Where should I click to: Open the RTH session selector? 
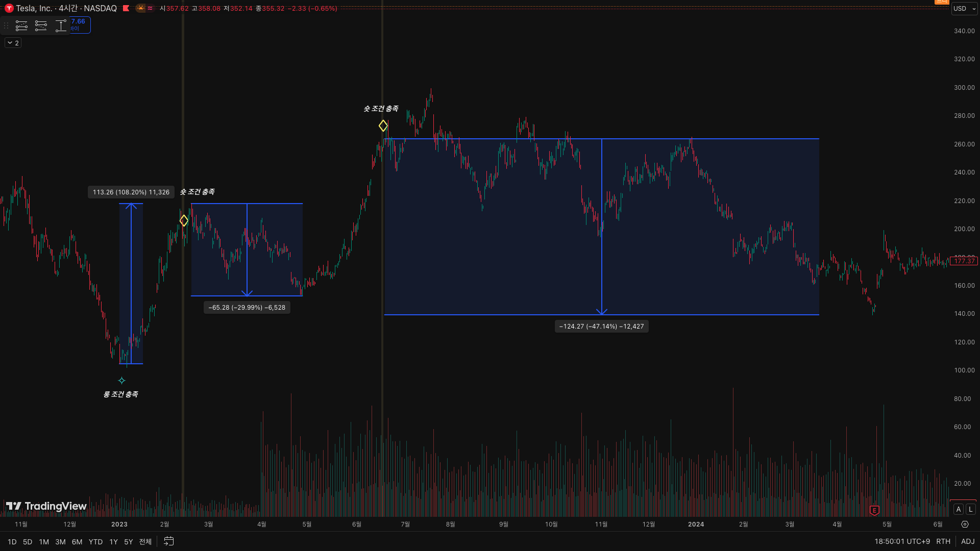(943, 541)
